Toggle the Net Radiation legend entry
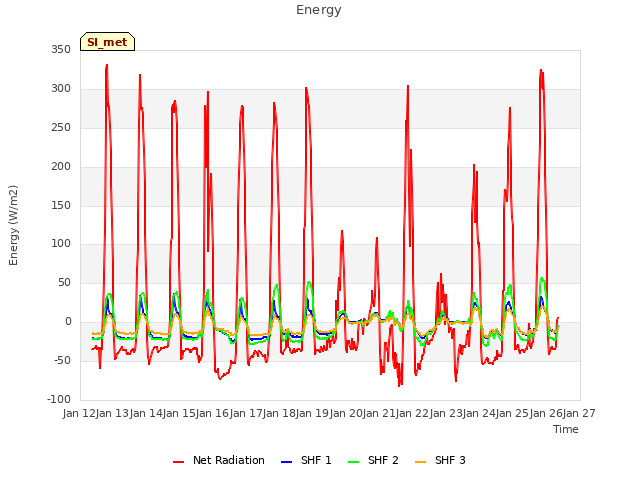This screenshot has width=640, height=480. pos(219,460)
